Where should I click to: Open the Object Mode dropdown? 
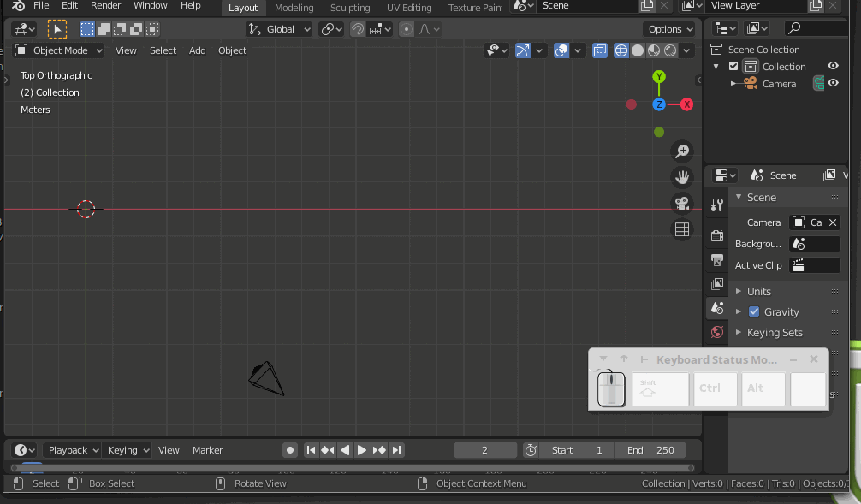(x=57, y=50)
